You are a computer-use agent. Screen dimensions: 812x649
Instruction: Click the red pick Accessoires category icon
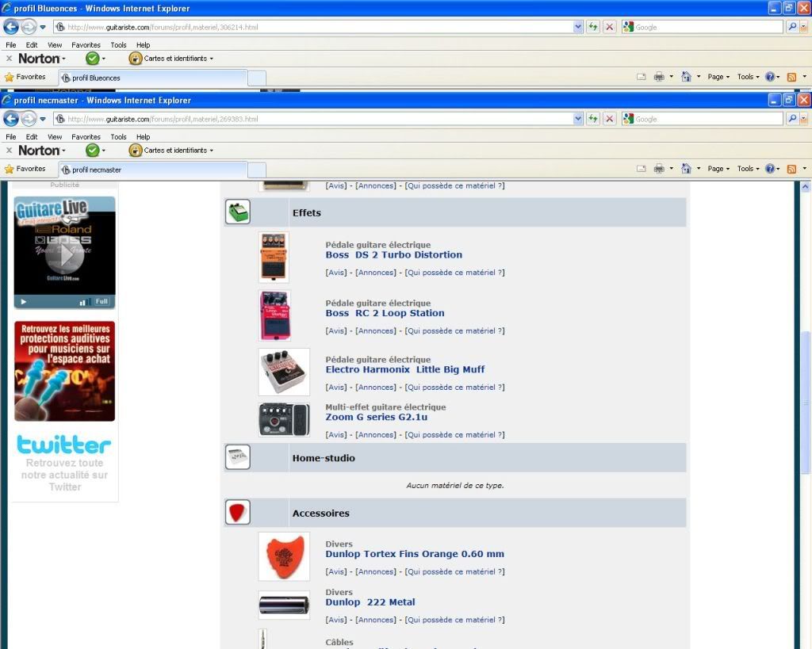(237, 513)
